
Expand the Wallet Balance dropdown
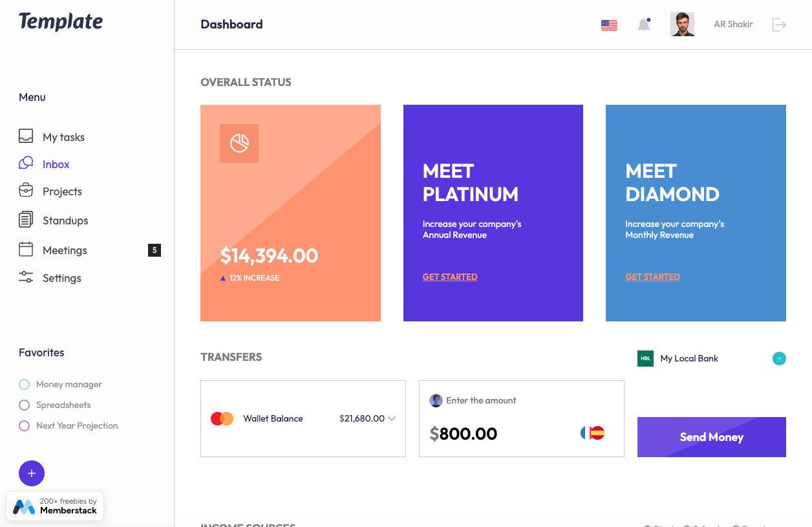click(392, 418)
